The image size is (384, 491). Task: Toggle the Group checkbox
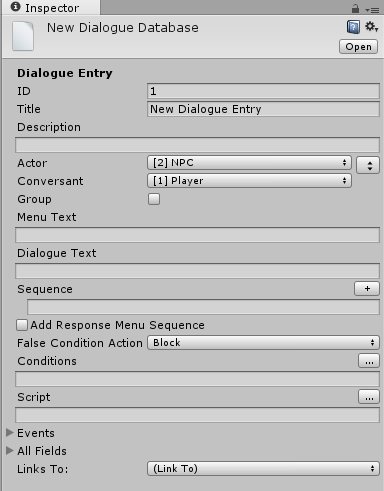click(154, 199)
